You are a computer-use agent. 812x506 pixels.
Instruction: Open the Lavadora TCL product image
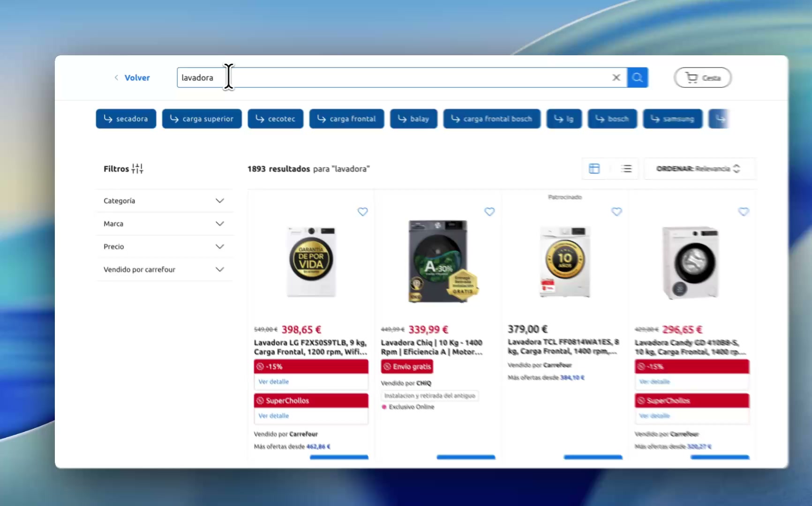click(x=565, y=261)
